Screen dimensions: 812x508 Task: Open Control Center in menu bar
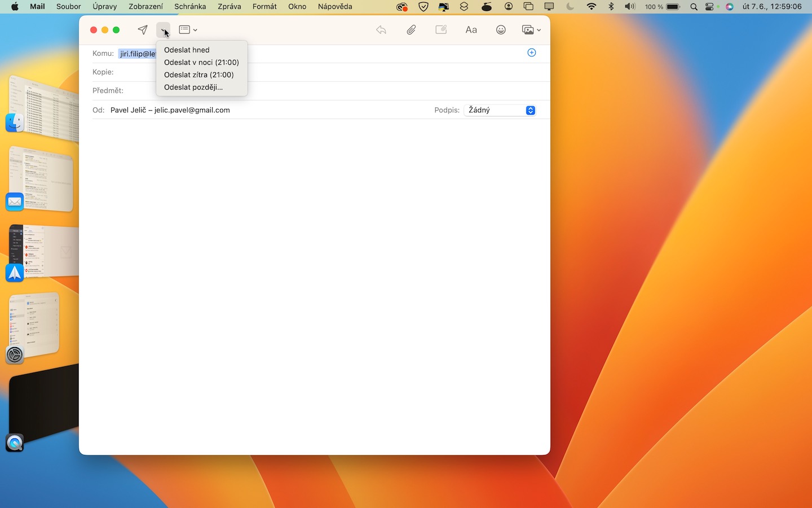(x=710, y=7)
